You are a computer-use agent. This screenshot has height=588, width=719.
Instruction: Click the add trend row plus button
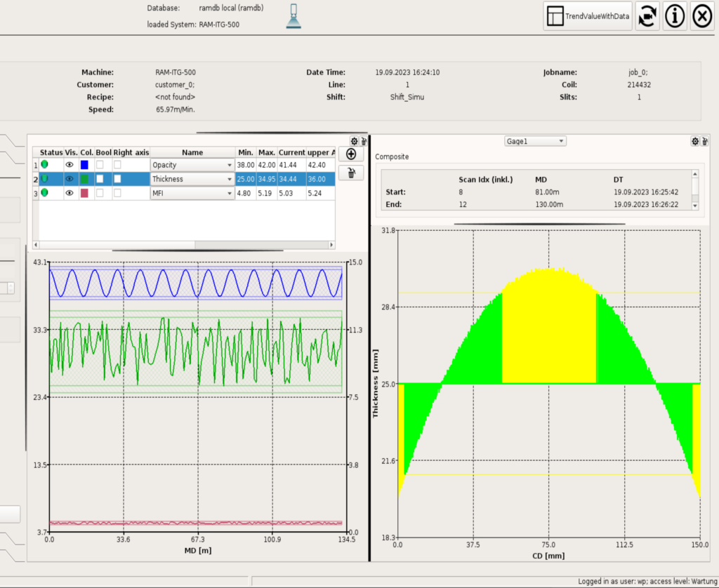pos(351,154)
